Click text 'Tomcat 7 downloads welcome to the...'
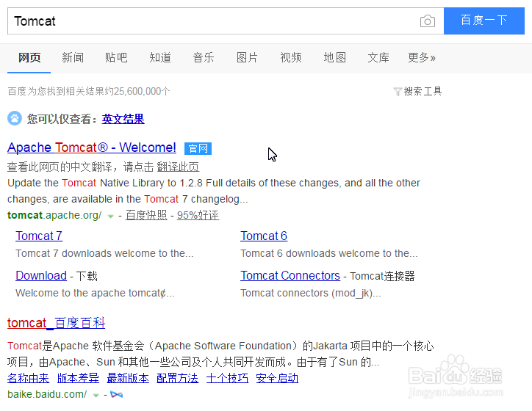This screenshot has height=411, width=532. coord(104,253)
